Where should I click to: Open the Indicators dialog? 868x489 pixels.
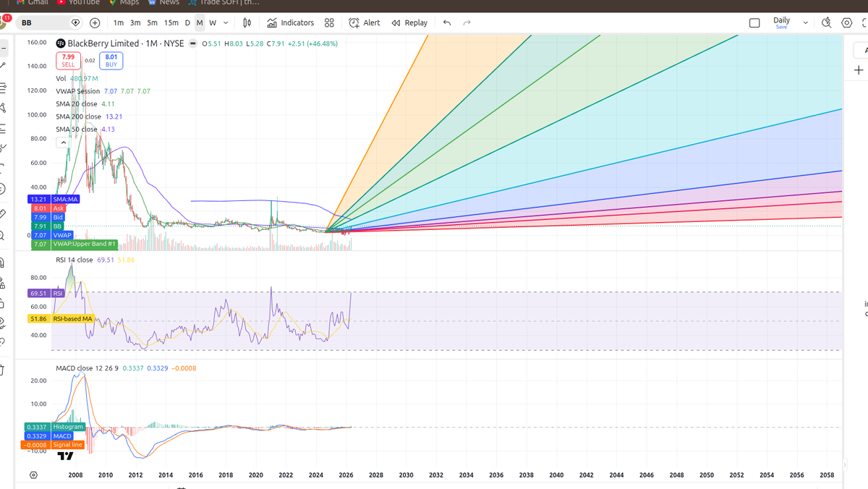click(290, 23)
